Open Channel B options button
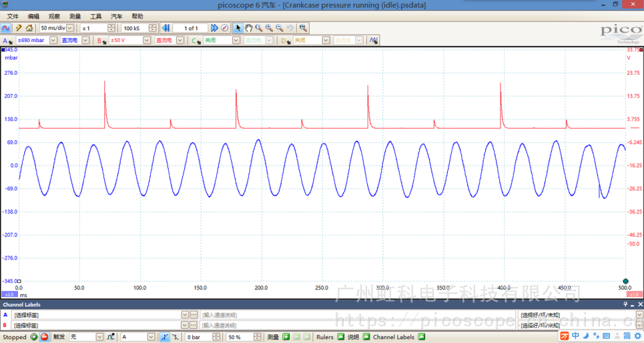The width and height of the screenshot is (644, 343). point(102,40)
